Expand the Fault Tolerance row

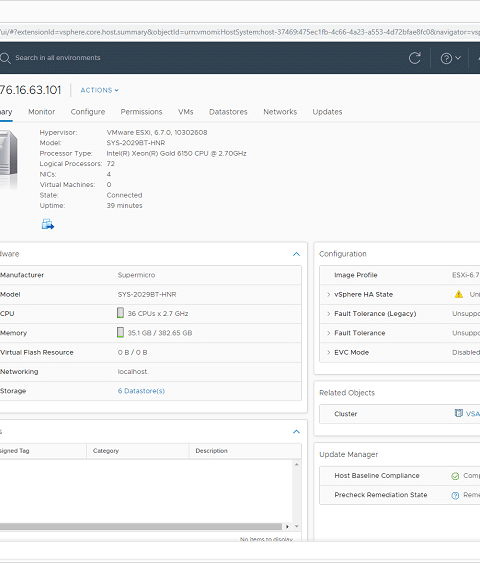click(x=328, y=333)
